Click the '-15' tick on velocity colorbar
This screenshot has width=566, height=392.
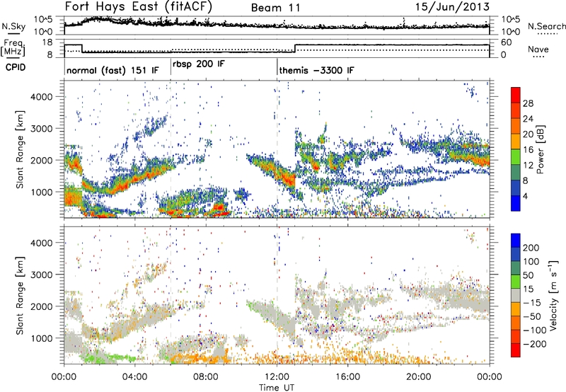[x=532, y=302]
